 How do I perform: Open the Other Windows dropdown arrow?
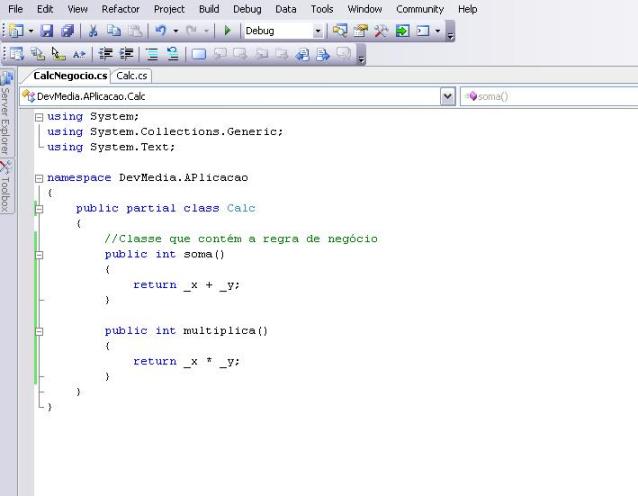coord(438,31)
